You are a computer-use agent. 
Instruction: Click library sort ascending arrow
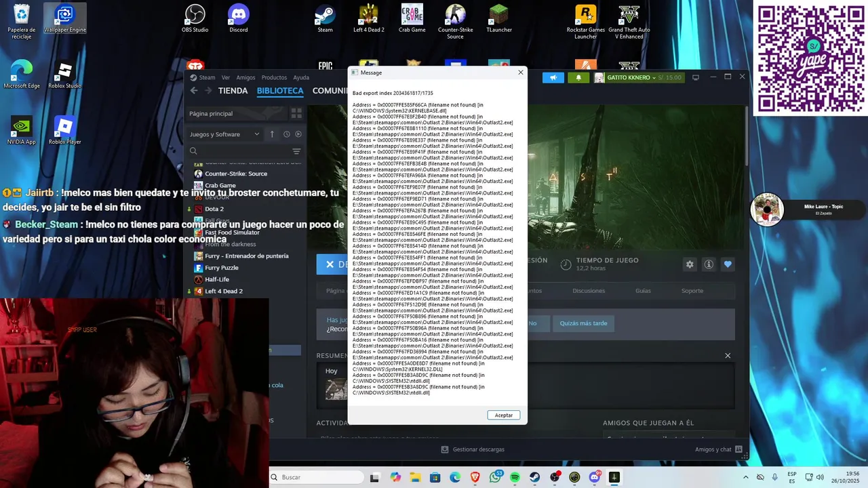(272, 134)
